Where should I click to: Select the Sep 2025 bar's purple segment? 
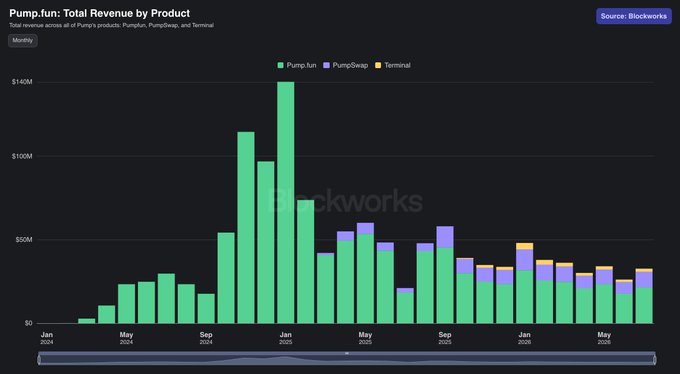(x=445, y=237)
